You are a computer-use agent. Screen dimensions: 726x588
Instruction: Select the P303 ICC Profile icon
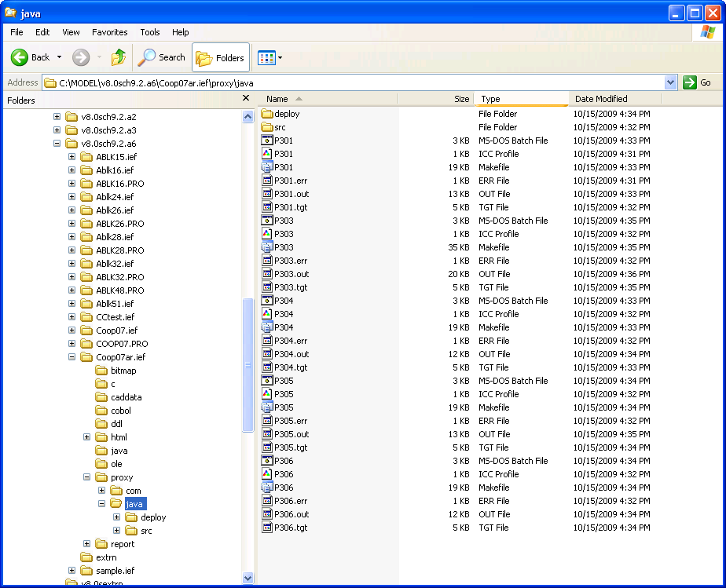[x=266, y=234]
